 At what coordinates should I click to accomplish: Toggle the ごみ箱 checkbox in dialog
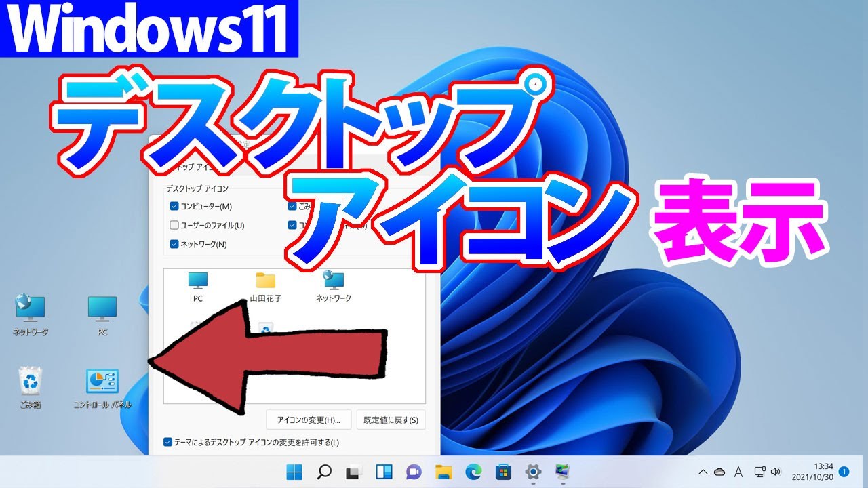click(292, 207)
